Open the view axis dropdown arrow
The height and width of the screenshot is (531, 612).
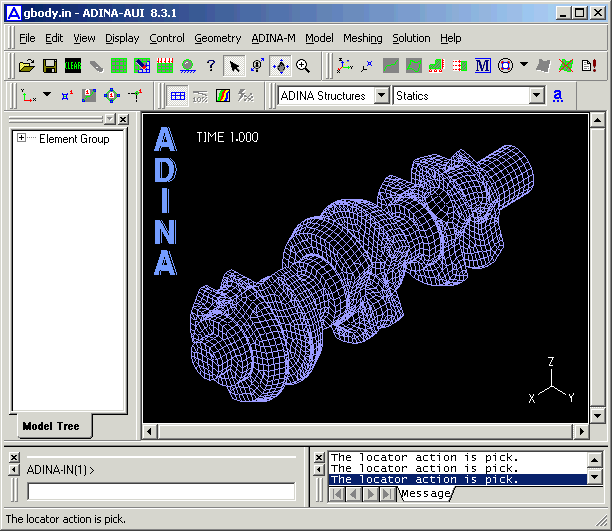click(x=47, y=94)
